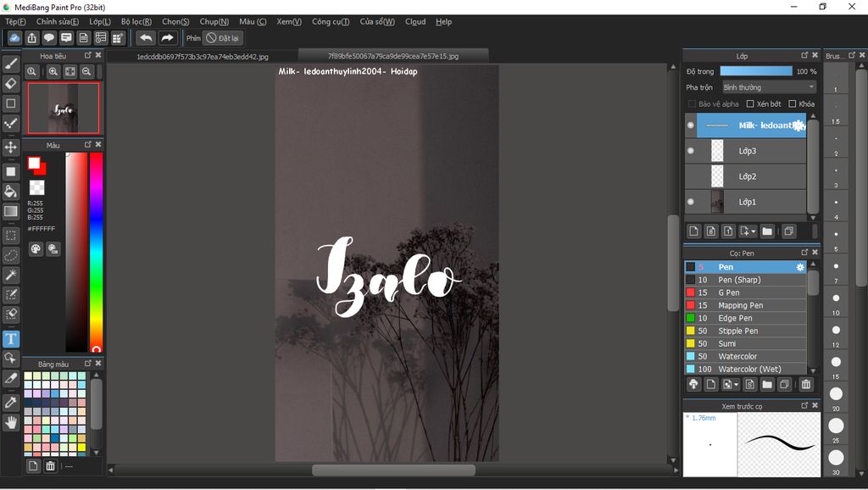The image size is (868, 490).
Task: Click the Undo arrow in toolbar
Action: coord(146,38)
